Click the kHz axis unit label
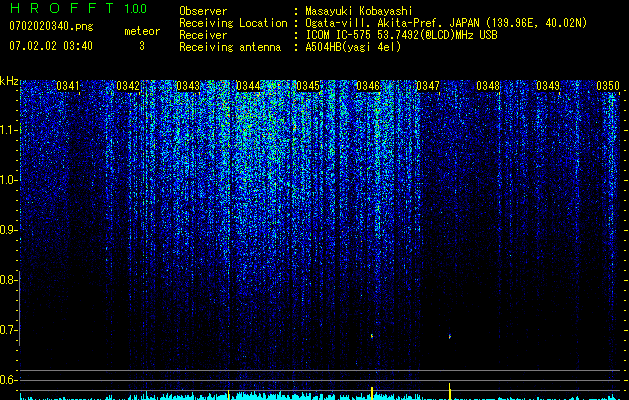Image resolution: width=629 pixels, height=400 pixels. coord(9,81)
